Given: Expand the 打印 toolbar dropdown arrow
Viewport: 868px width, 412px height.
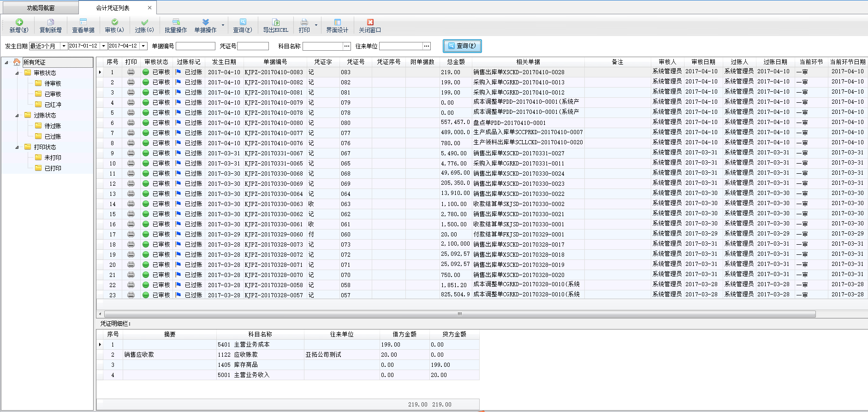Looking at the screenshot, I should tap(316, 25).
